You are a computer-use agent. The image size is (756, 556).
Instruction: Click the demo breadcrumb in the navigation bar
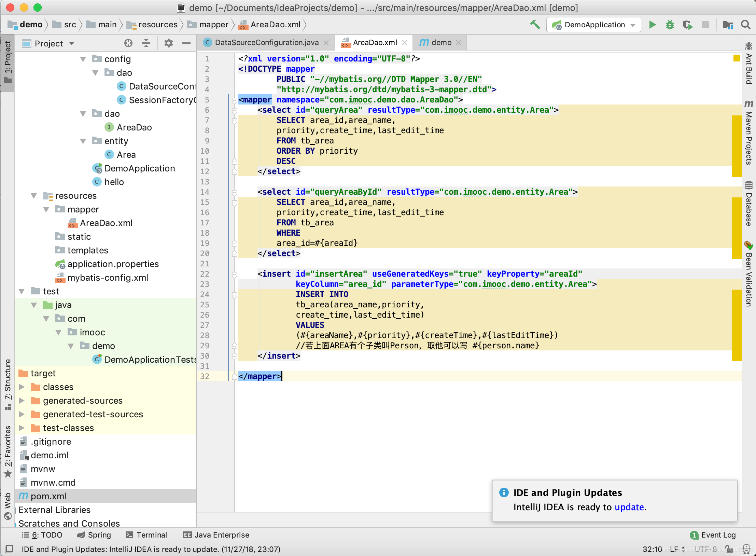(25, 25)
